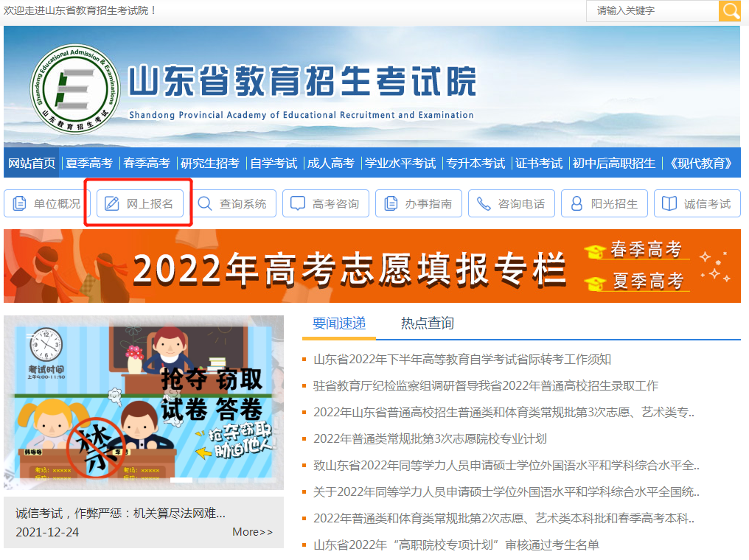Image resolution: width=749 pixels, height=560 pixels.
Task: Click the 高考咨询 chat bubble icon
Action: tap(298, 203)
